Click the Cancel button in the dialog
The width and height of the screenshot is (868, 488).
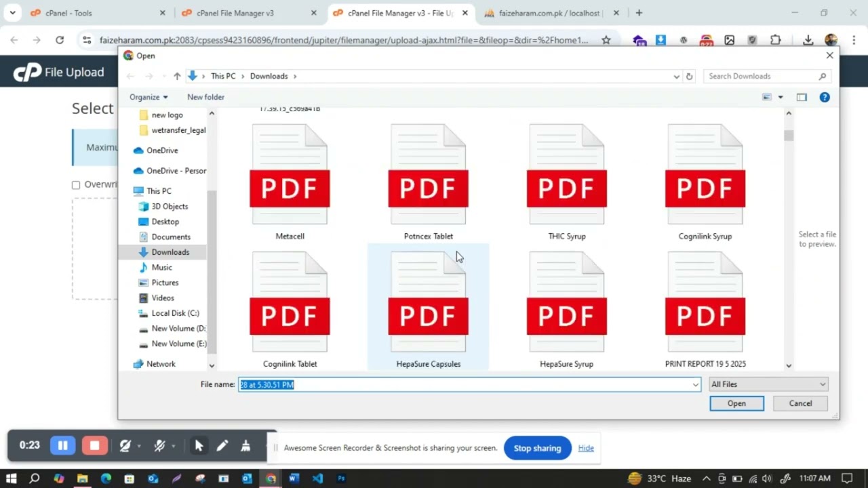point(800,403)
